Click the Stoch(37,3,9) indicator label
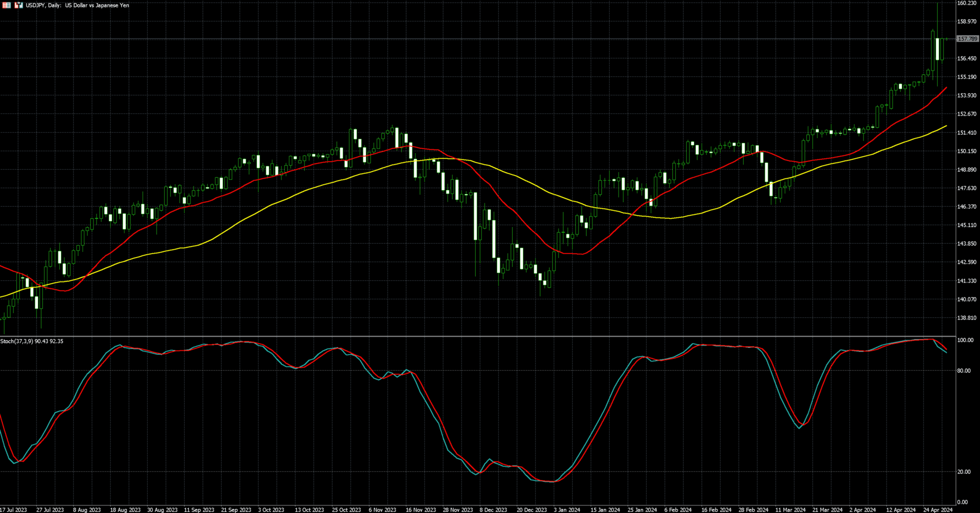This screenshot has height=513, width=980. (x=32, y=341)
